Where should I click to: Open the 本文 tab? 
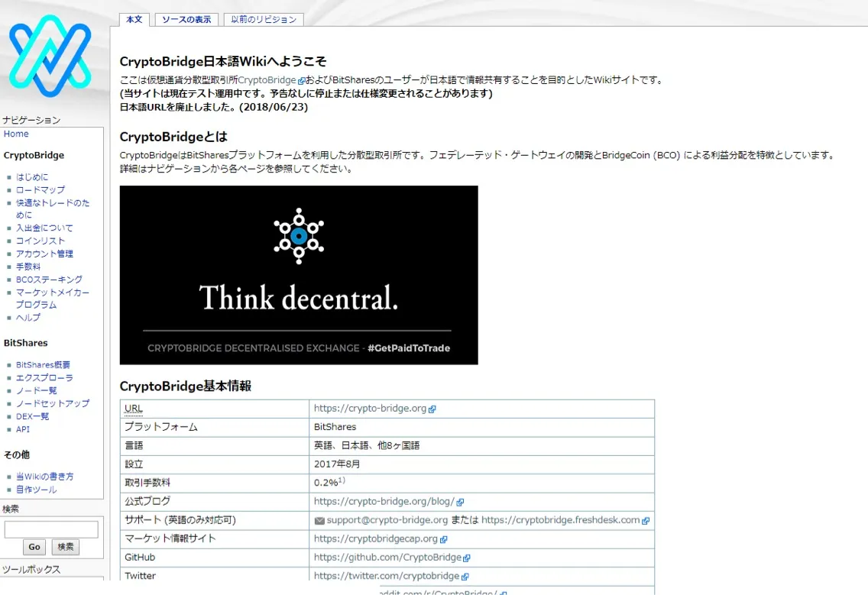coord(134,19)
